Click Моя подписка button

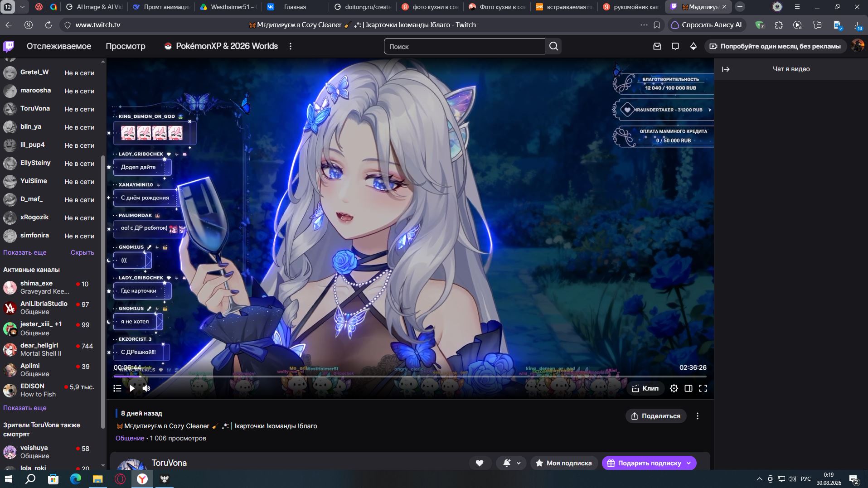coord(563,463)
